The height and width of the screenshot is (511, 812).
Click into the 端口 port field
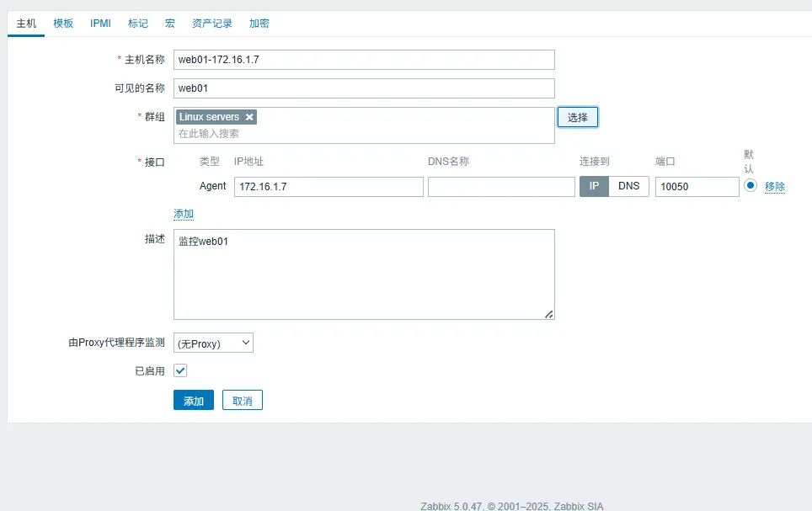[697, 186]
